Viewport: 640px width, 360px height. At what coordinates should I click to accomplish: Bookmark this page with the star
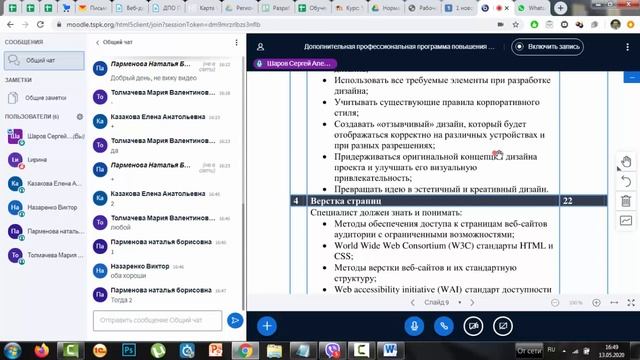point(516,24)
